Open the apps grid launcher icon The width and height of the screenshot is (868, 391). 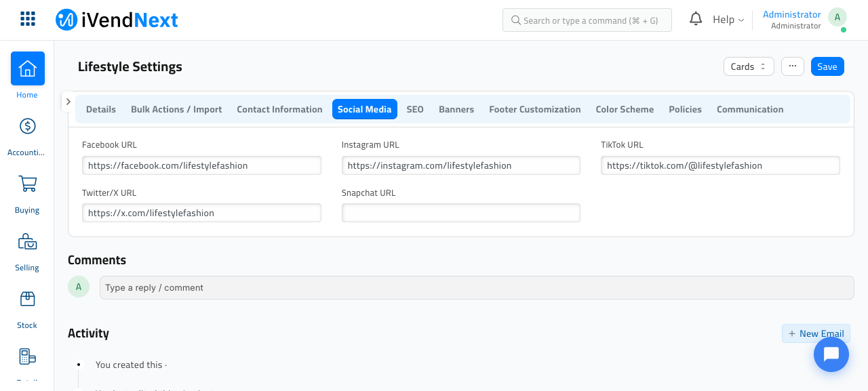28,19
